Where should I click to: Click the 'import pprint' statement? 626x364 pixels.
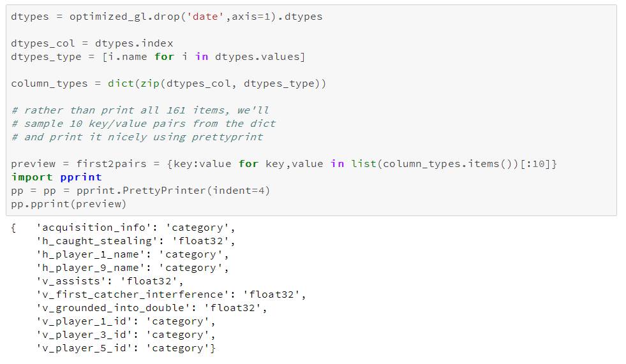pos(56,177)
